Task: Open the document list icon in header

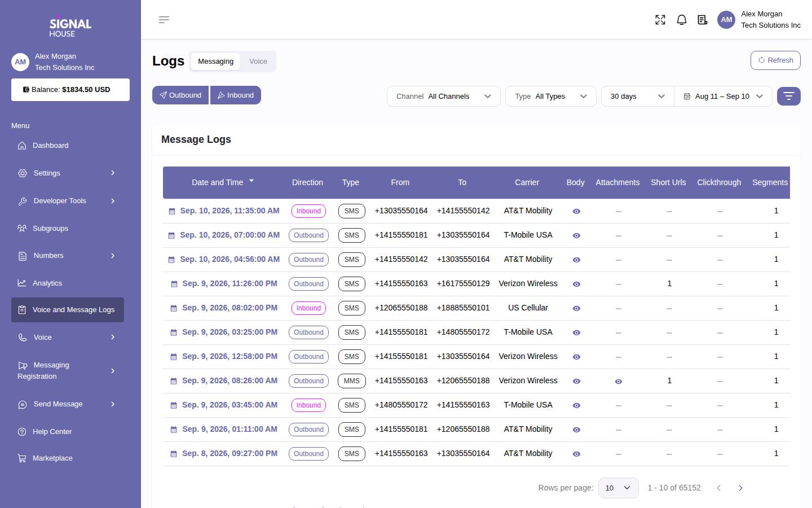Action: point(703,20)
